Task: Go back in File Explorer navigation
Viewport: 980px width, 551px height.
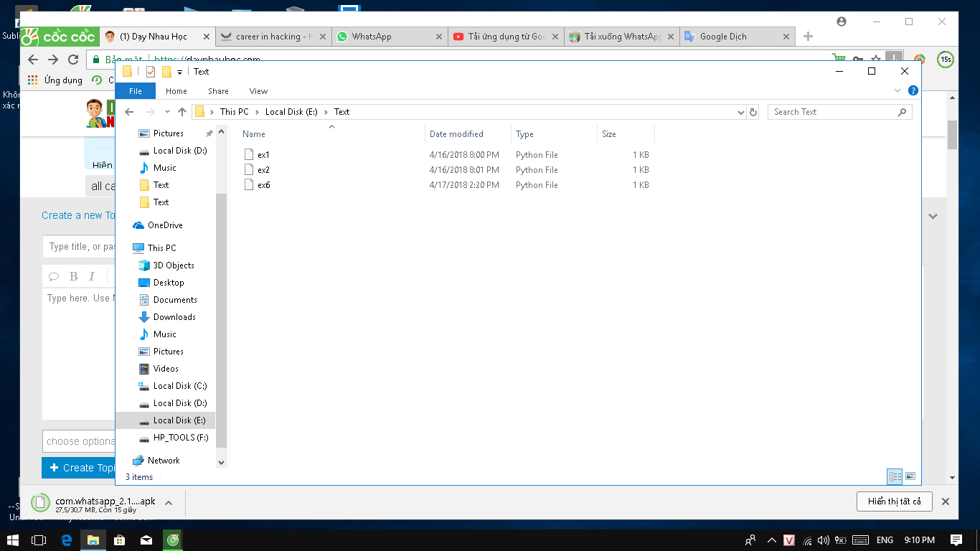Action: tap(130, 112)
